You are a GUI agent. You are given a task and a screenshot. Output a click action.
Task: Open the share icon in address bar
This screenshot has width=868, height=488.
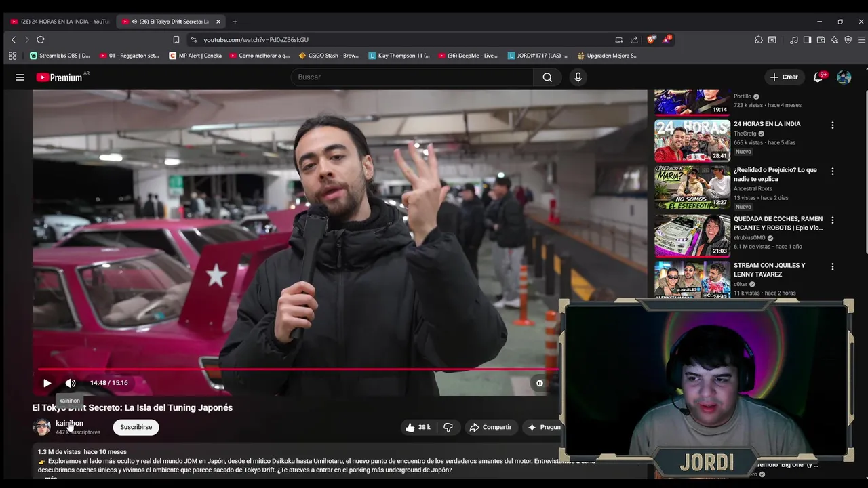pyautogui.click(x=634, y=40)
